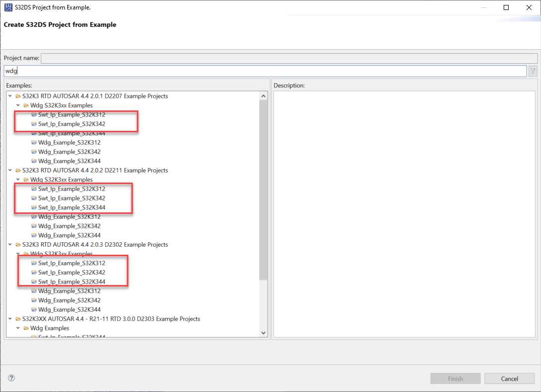Image resolution: width=541 pixels, height=392 pixels.
Task: Click folder icon of D2302 Example Projects group
Action: [18, 244]
